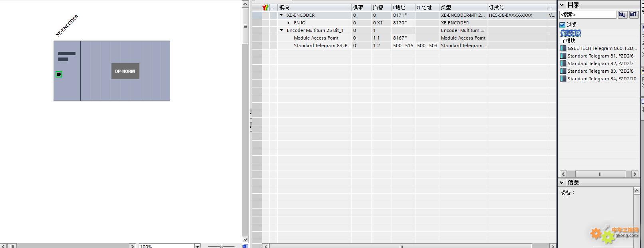Click left arrow of catalog horizontal scrollbar
The width and height of the screenshot is (644, 248).
click(x=563, y=174)
